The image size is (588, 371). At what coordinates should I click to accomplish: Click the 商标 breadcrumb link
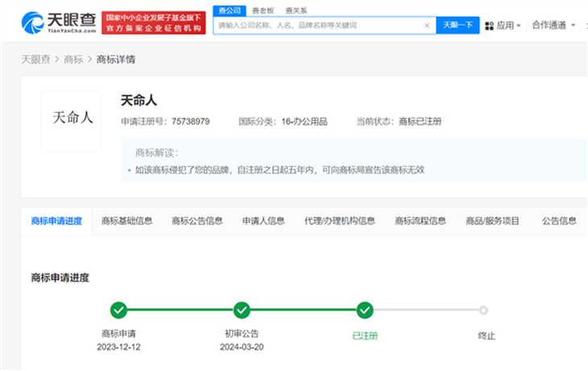[x=73, y=59]
